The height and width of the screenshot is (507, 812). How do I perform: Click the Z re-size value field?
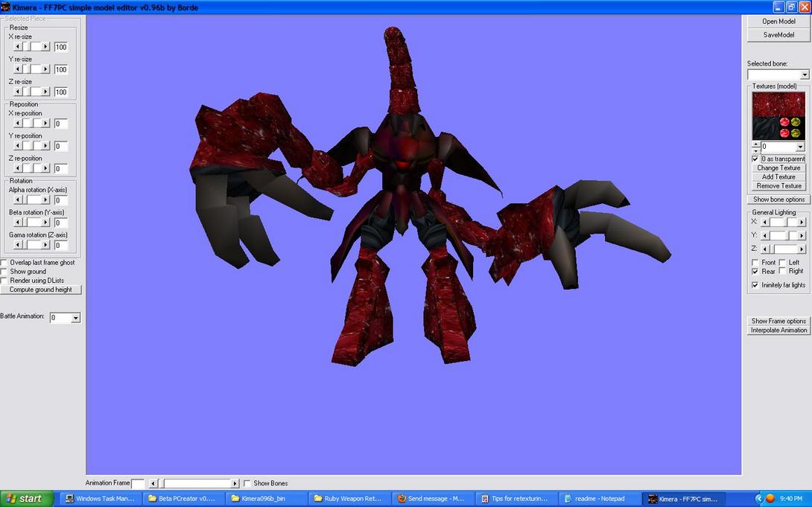tap(60, 92)
